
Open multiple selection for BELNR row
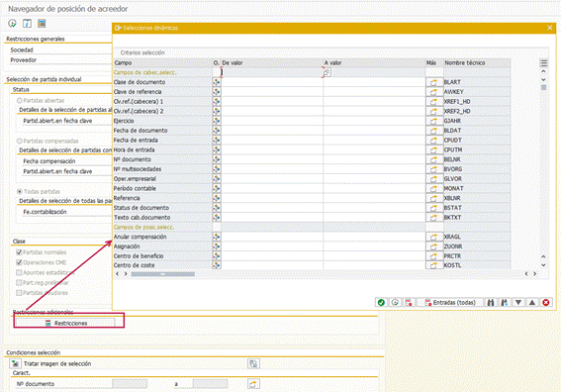pyautogui.click(x=434, y=159)
